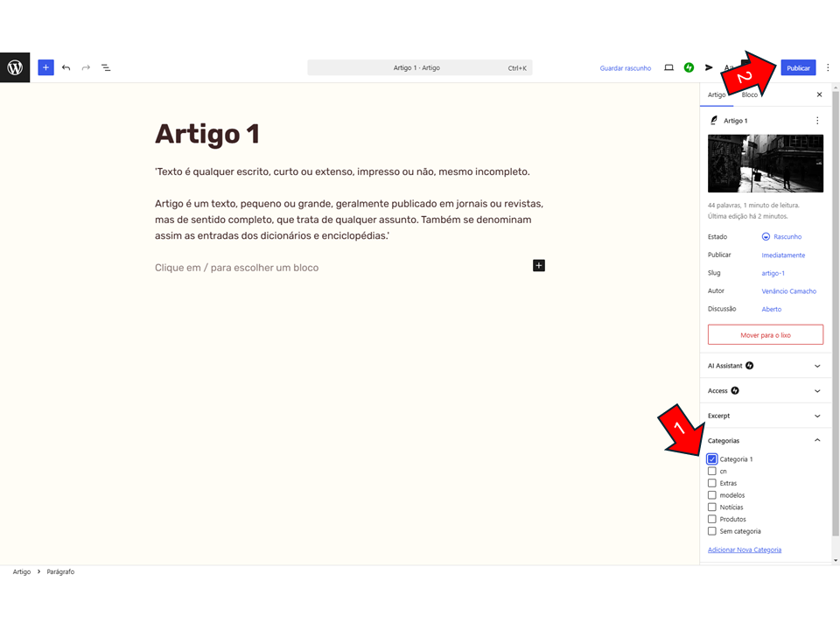The width and height of the screenshot is (840, 630).
Task: Click Adicionar Nova Categoria link
Action: pyautogui.click(x=744, y=549)
